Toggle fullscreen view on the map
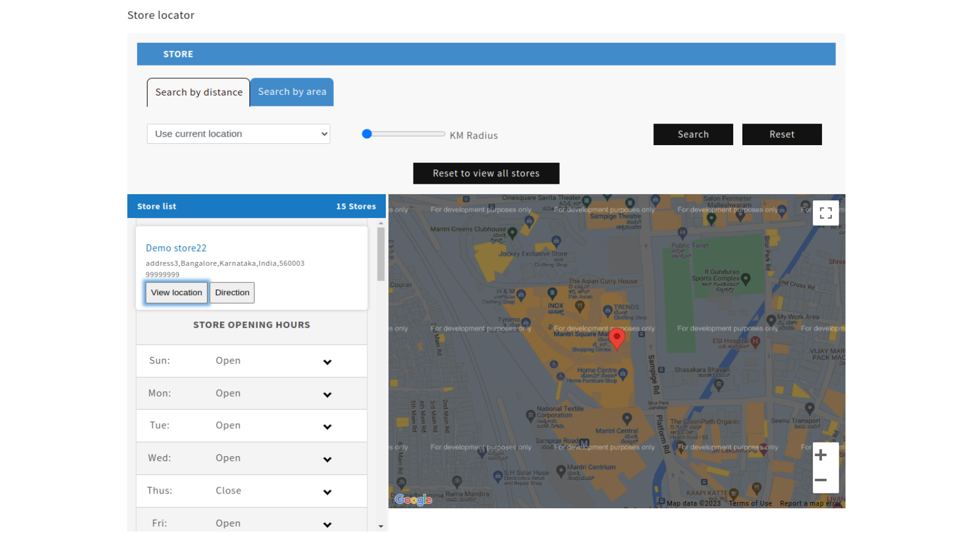 825,213
